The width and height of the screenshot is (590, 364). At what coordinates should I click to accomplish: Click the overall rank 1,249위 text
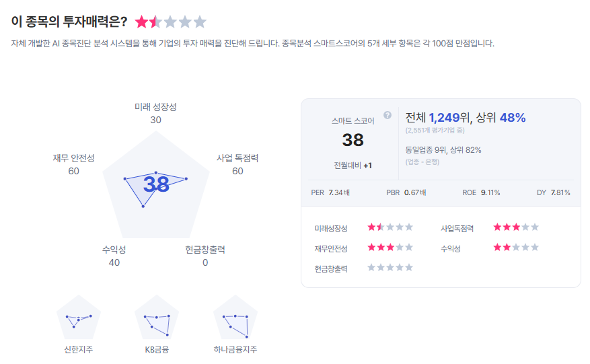click(x=450, y=118)
